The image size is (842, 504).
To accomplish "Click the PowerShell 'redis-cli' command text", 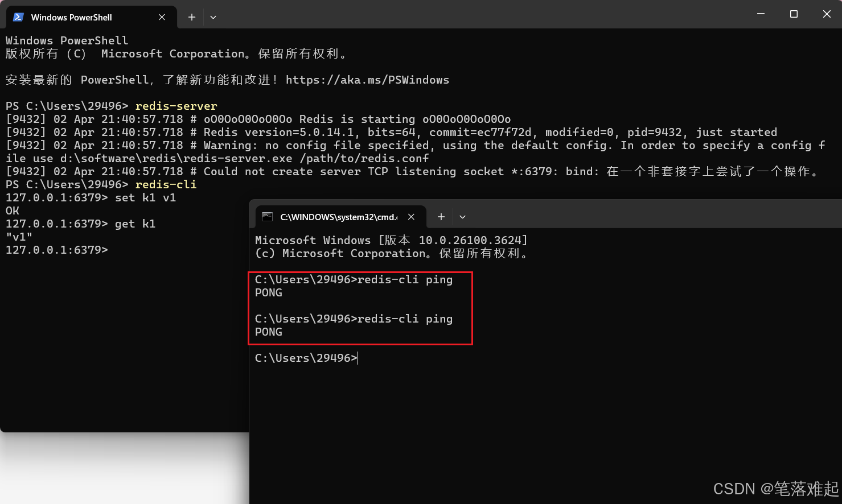I will (166, 184).
